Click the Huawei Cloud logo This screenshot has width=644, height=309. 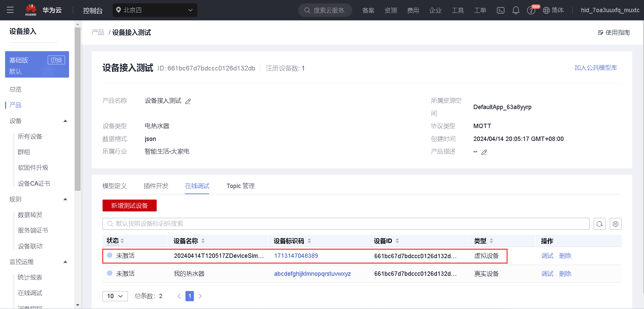point(43,10)
